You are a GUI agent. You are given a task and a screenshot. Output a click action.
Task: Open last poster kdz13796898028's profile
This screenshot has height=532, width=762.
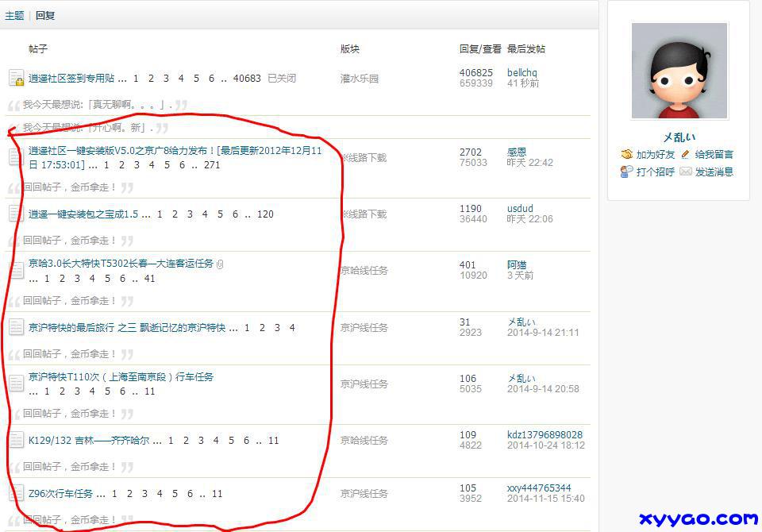(x=545, y=434)
